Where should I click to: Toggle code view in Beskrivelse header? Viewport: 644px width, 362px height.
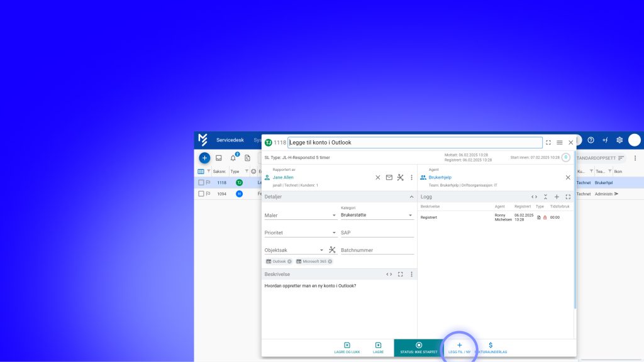click(x=389, y=274)
